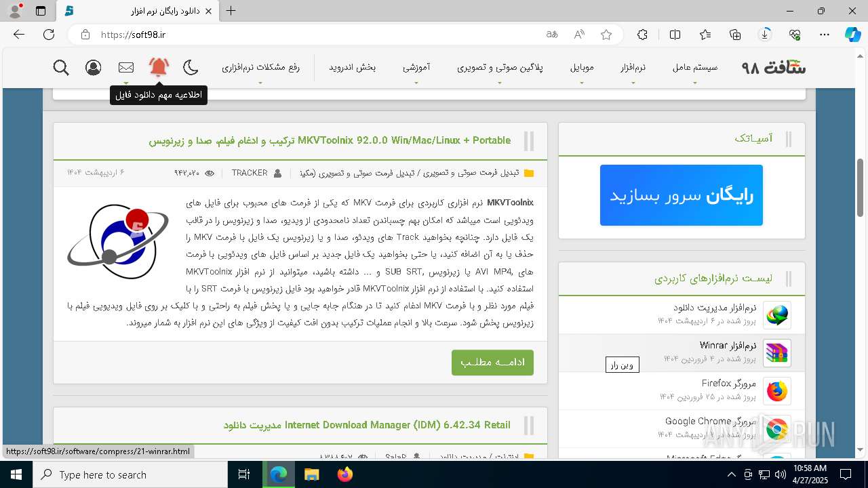Expand نرم‌افزار navigation menu
This screenshot has height=488, width=868.
click(633, 67)
